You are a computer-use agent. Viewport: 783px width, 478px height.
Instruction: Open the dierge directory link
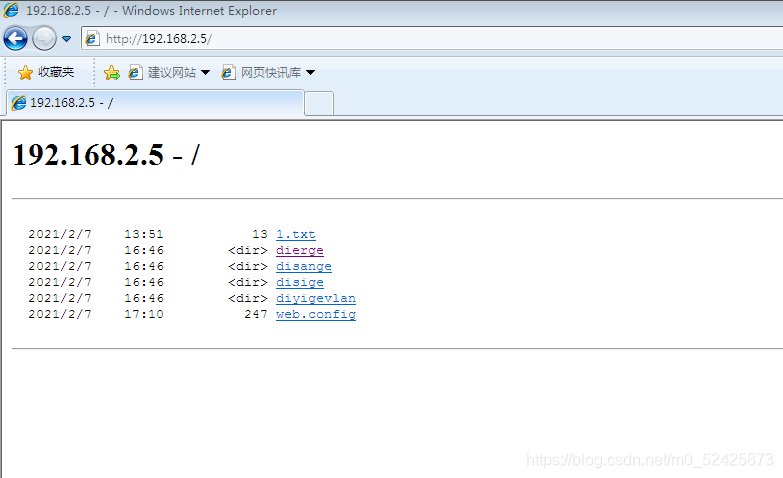pos(300,250)
